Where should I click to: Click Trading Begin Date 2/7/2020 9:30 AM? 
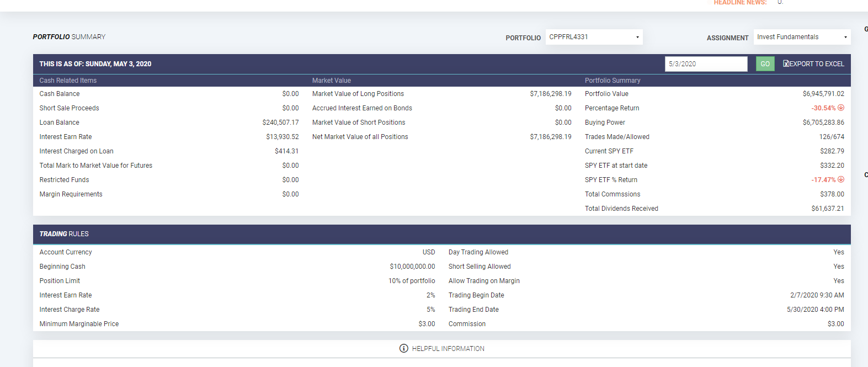817,295
